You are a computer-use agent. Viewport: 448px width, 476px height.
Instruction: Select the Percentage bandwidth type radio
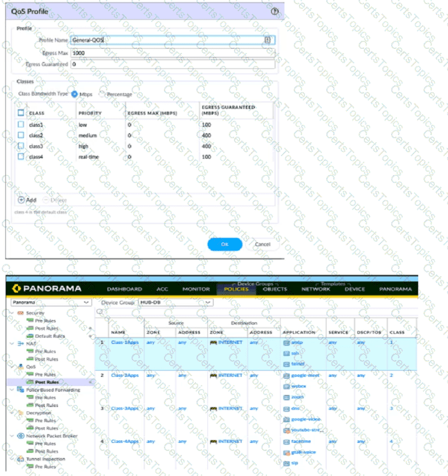[102, 94]
